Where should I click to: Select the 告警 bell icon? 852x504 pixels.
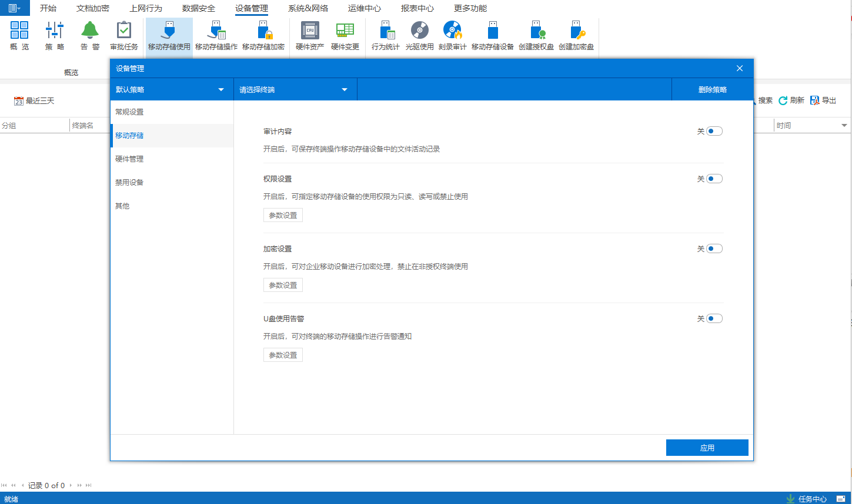tap(90, 31)
